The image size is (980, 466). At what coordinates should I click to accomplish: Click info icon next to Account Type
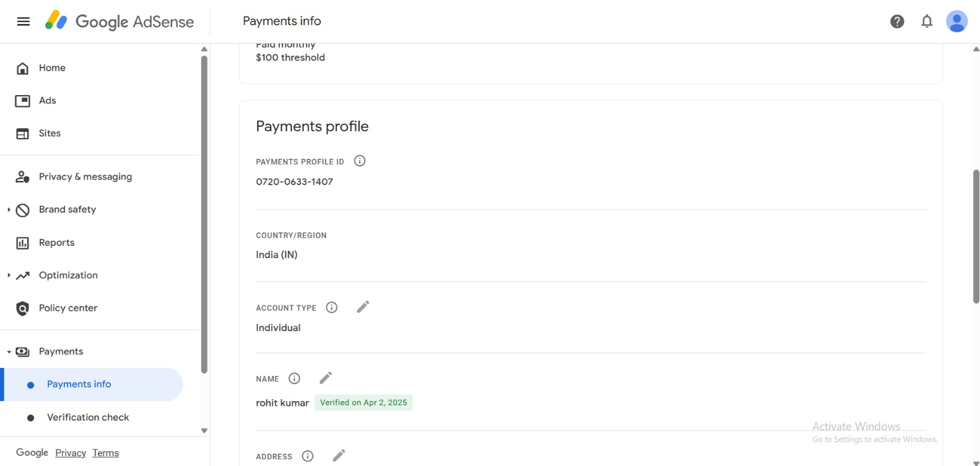[332, 307]
